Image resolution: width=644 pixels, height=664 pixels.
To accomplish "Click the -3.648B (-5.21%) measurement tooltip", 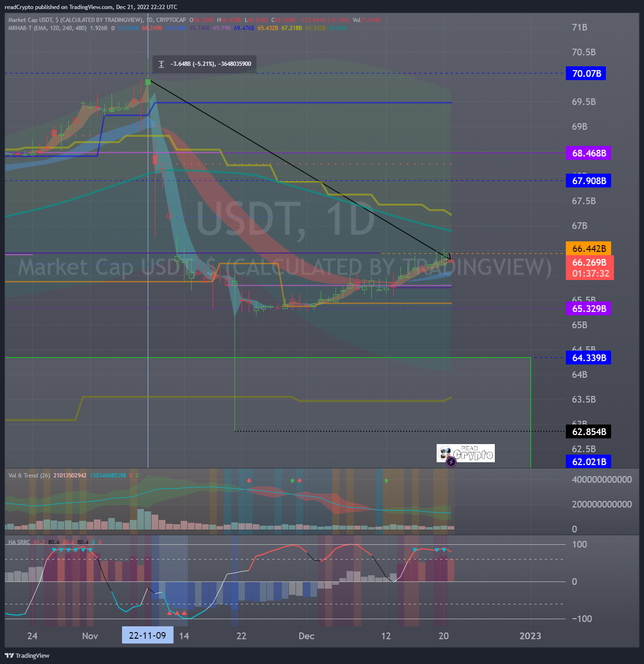I will coord(204,64).
